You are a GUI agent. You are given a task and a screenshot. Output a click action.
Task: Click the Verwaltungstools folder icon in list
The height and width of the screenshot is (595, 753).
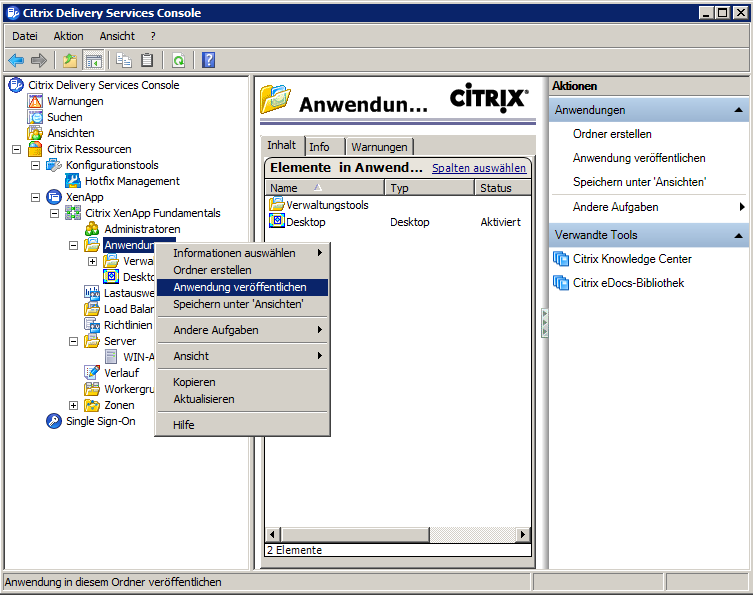pos(277,204)
